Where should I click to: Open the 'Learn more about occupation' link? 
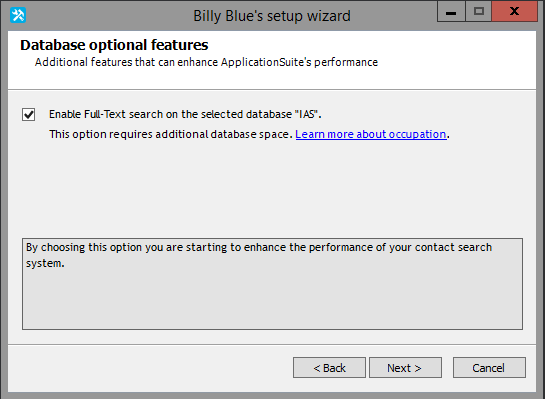(371, 134)
